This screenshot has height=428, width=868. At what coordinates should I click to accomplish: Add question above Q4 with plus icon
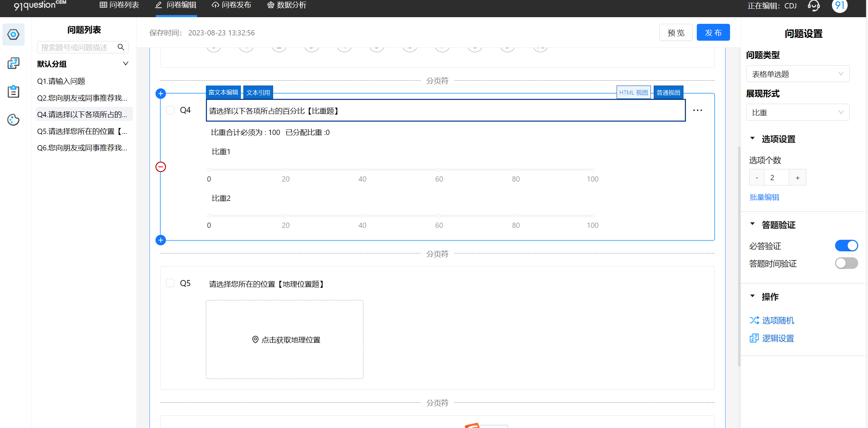point(161,94)
